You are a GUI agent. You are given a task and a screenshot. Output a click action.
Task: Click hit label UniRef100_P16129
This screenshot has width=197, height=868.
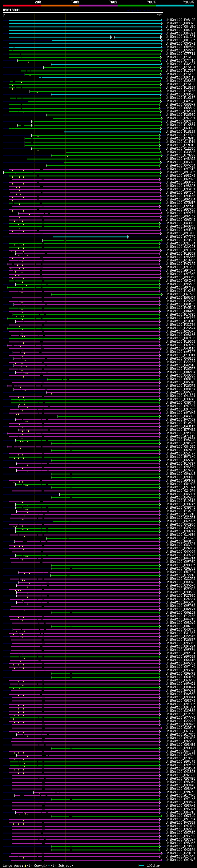(180, 131)
